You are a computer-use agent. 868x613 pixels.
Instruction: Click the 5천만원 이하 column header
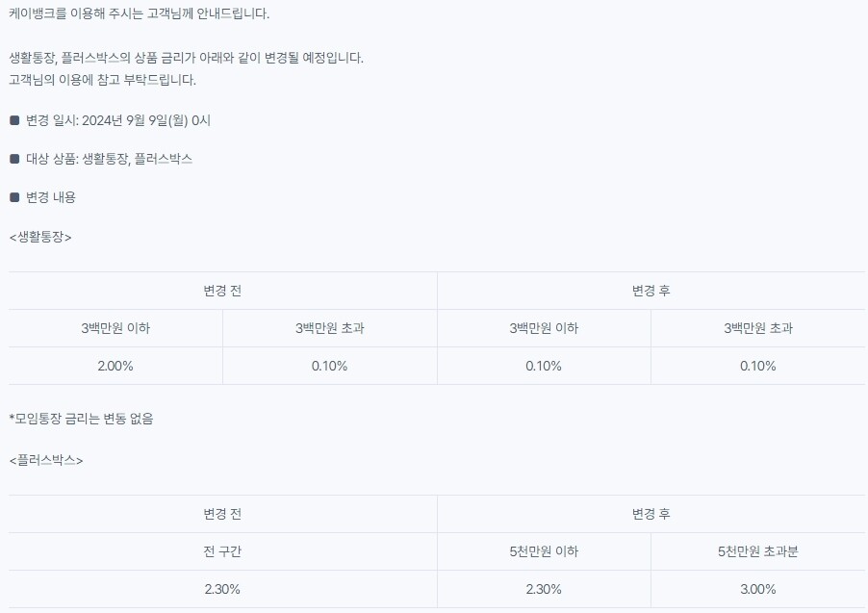(x=544, y=551)
